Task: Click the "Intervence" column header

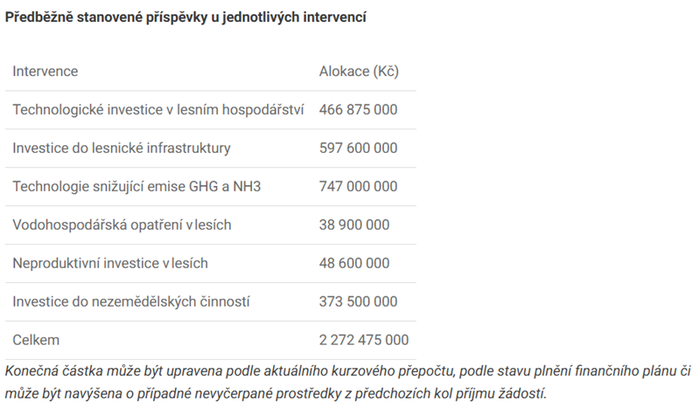Action: point(45,72)
